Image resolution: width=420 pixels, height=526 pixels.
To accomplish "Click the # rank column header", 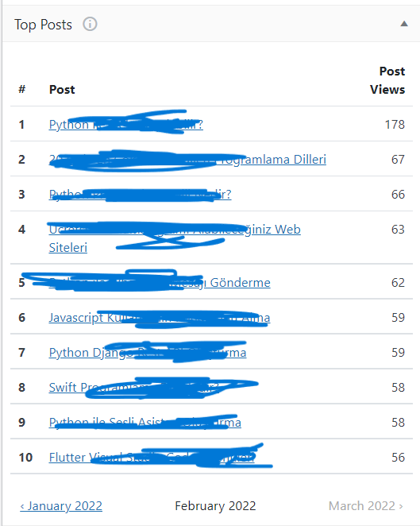I will [x=22, y=89].
